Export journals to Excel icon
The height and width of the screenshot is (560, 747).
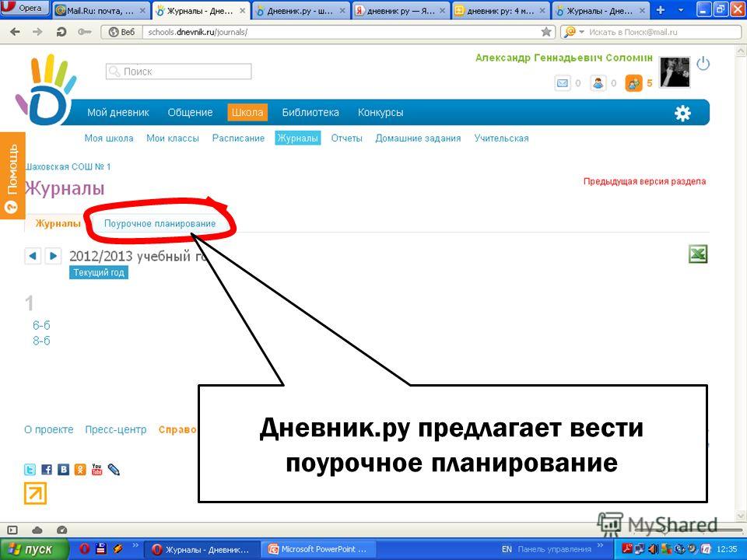pyautogui.click(x=698, y=254)
